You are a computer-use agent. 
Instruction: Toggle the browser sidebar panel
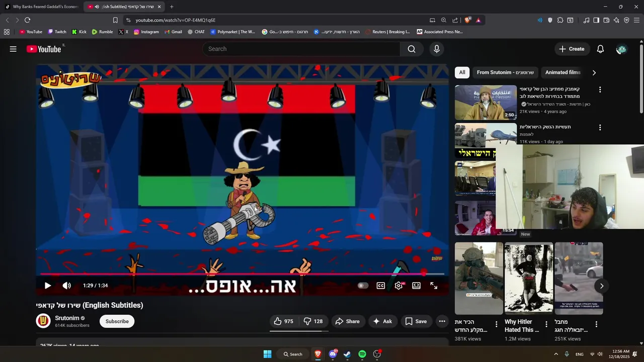(x=596, y=20)
